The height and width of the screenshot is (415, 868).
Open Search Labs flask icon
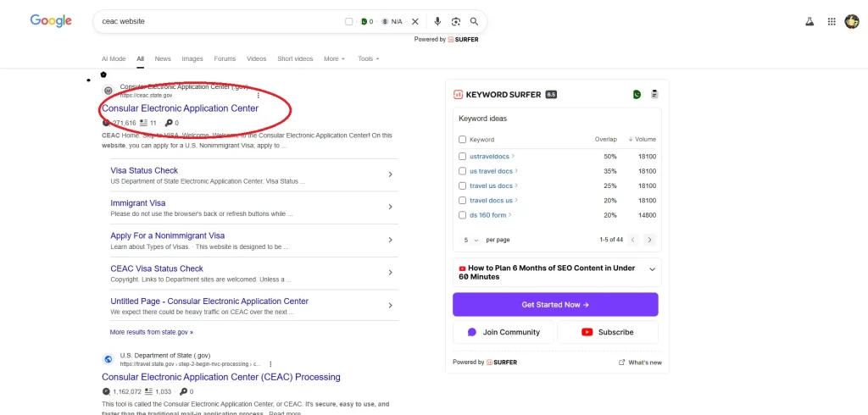(810, 21)
